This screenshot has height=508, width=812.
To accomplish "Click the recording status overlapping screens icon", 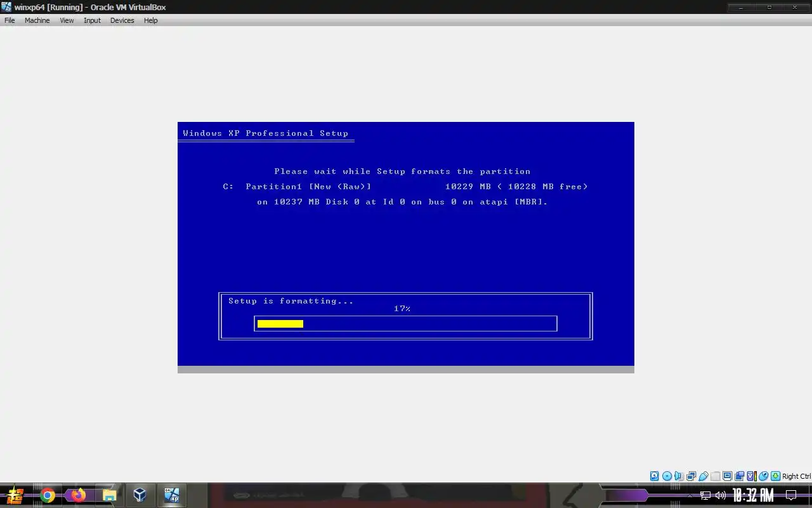I will 739,476.
